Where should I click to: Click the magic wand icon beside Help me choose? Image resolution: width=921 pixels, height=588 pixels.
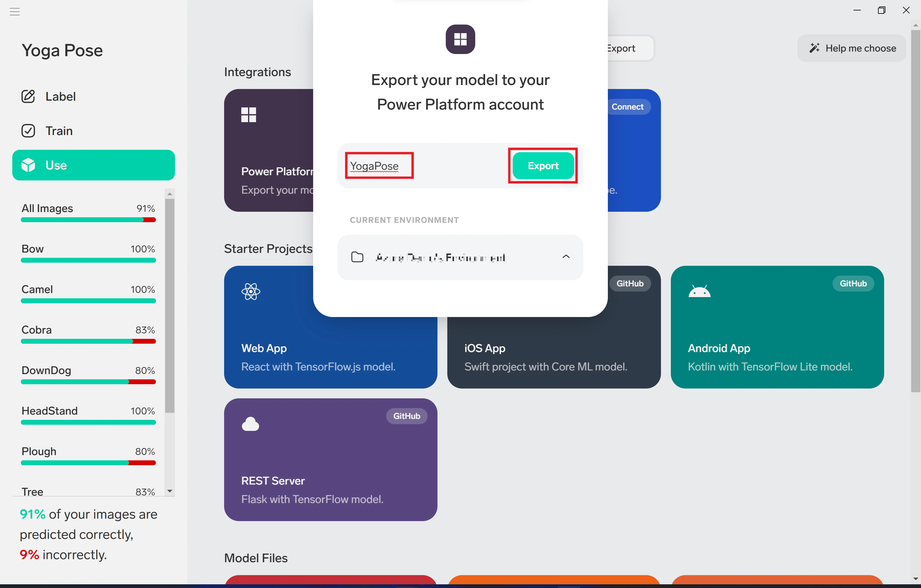click(x=814, y=48)
